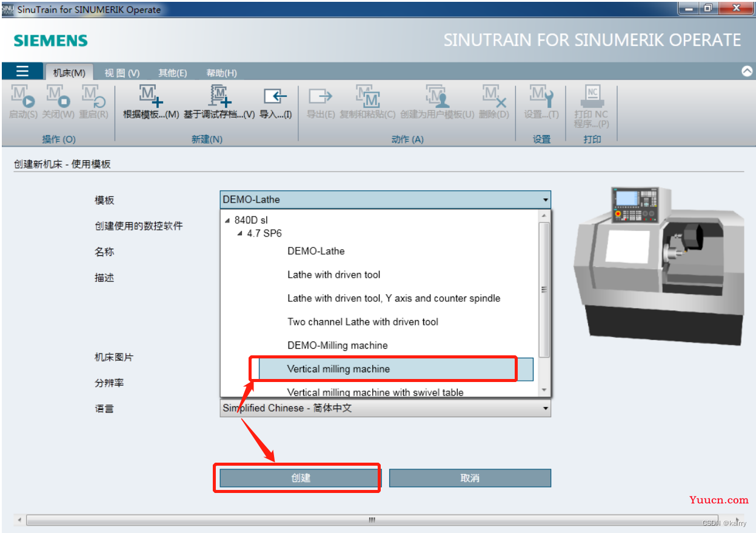Open the 语言 Simplified Chinese language dropdown

pyautogui.click(x=385, y=408)
